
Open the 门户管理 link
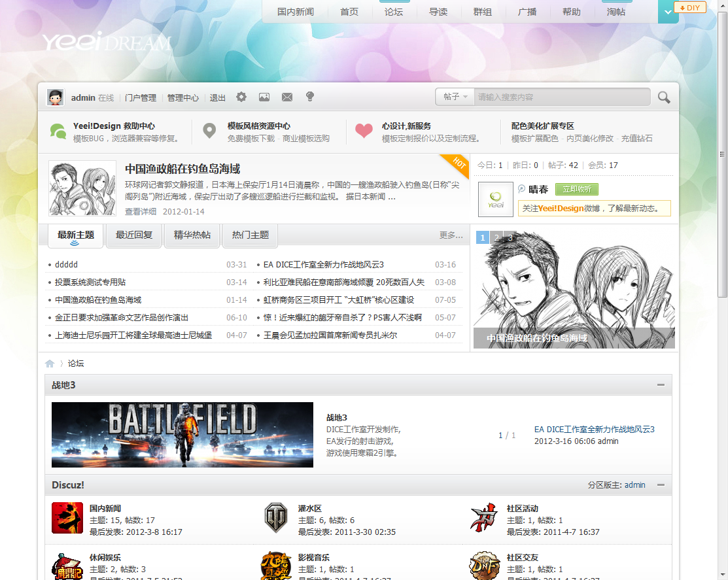pyautogui.click(x=141, y=98)
